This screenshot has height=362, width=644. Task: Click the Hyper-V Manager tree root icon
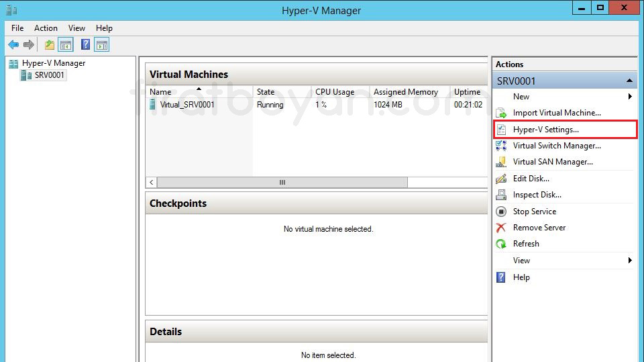(13, 63)
